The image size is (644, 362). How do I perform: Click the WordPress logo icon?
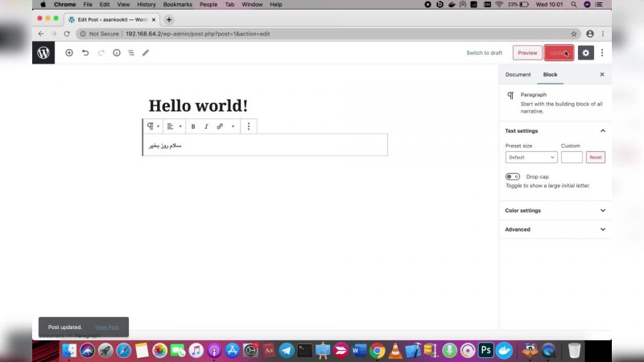tap(43, 53)
